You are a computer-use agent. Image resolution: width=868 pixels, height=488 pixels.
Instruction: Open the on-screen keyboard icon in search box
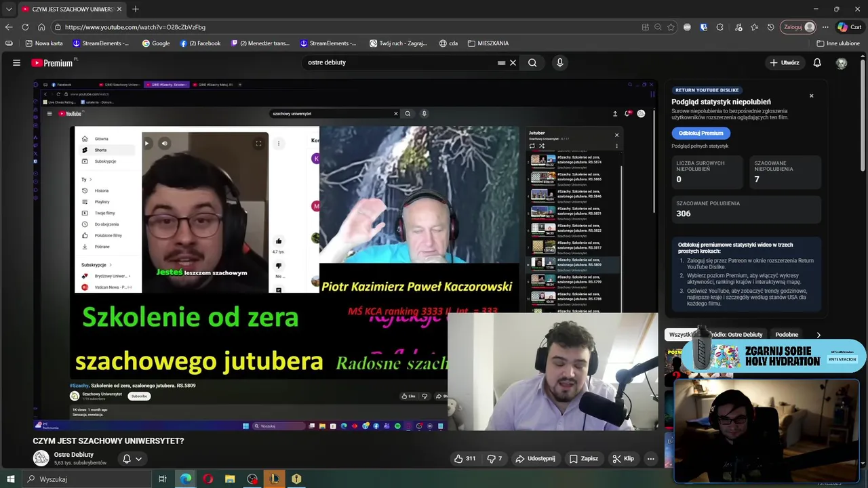point(501,62)
